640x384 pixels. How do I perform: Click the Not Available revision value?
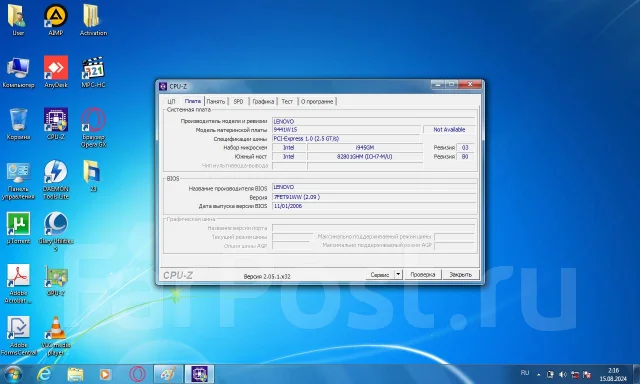[x=449, y=129]
